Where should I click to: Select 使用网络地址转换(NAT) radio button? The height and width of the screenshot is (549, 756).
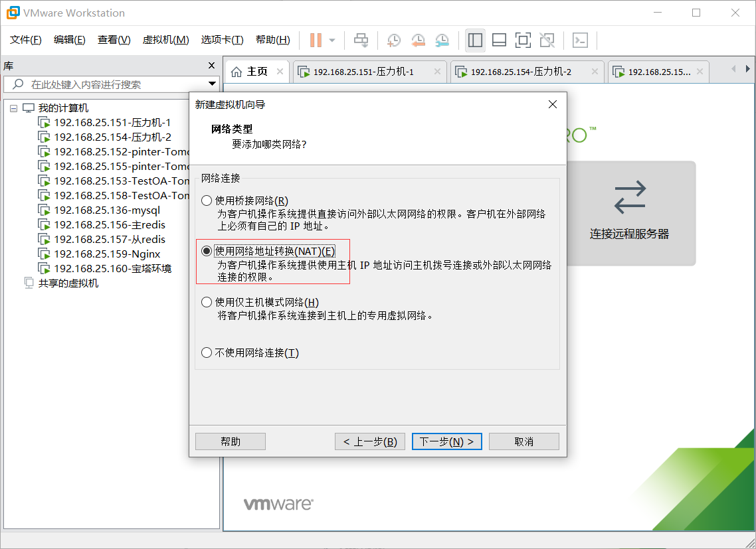click(207, 251)
